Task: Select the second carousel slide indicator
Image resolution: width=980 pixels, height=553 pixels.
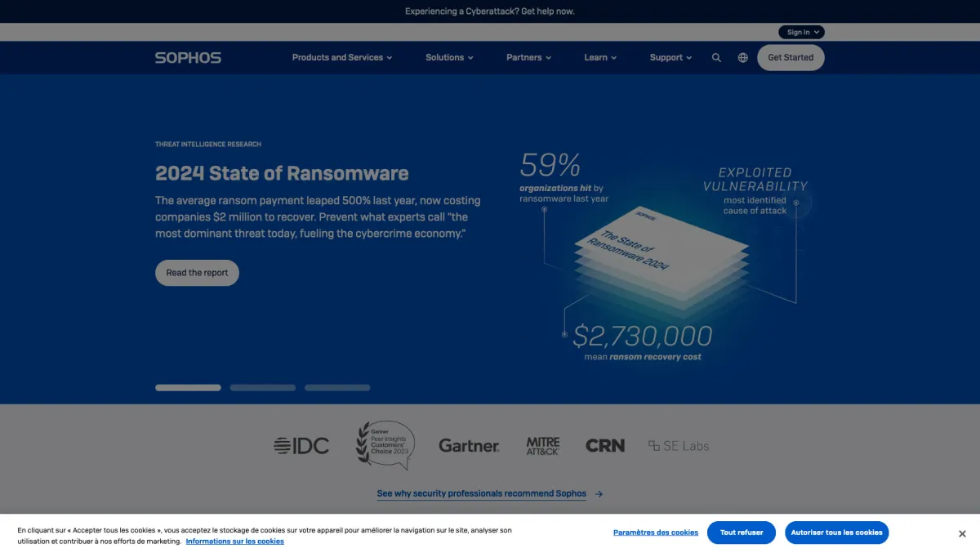Action: pyautogui.click(x=263, y=388)
